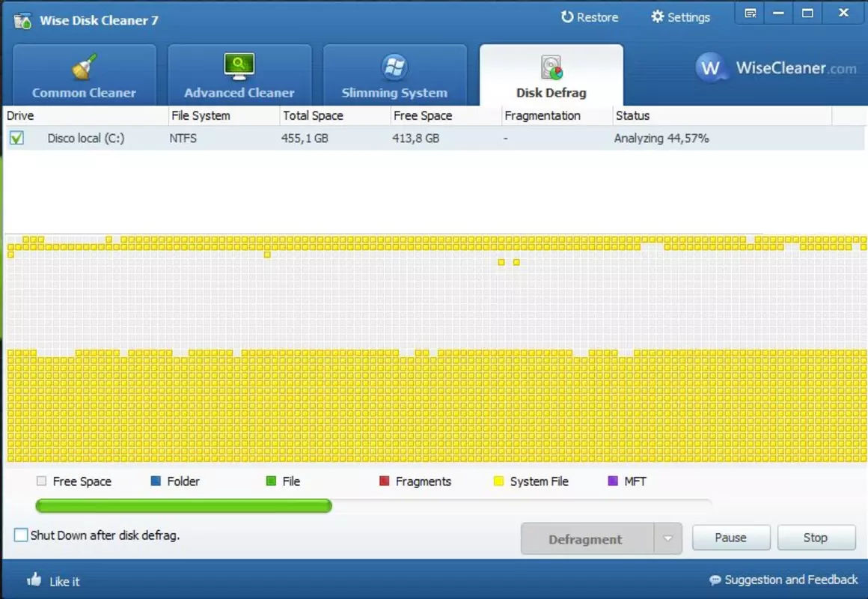Open Restore from the title bar
The width and height of the screenshot is (868, 599).
click(x=590, y=17)
